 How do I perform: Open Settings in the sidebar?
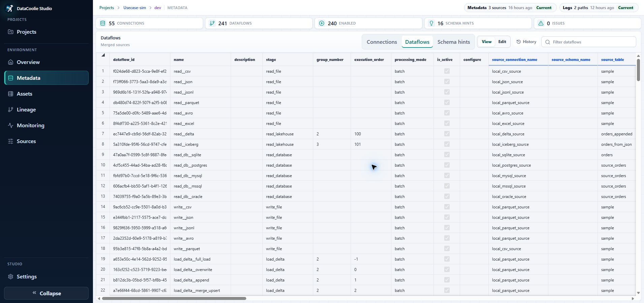point(46,277)
